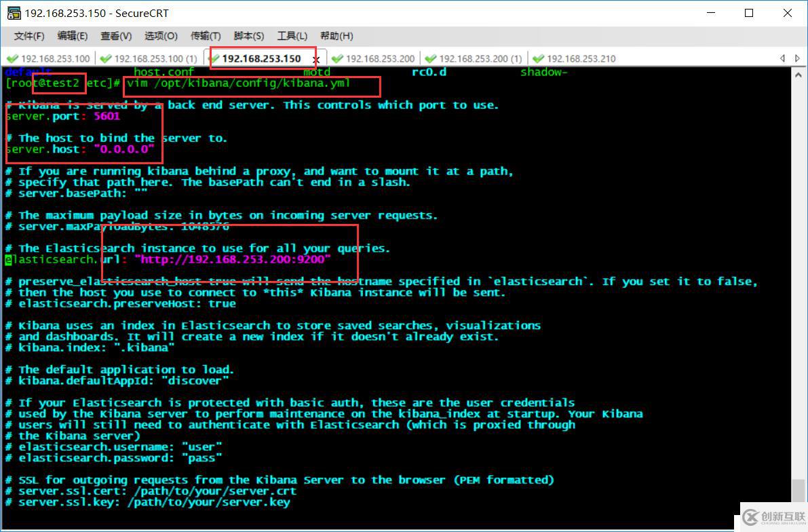
Task: Switch to the 192.168.253.210 session tab
Action: click(575, 59)
